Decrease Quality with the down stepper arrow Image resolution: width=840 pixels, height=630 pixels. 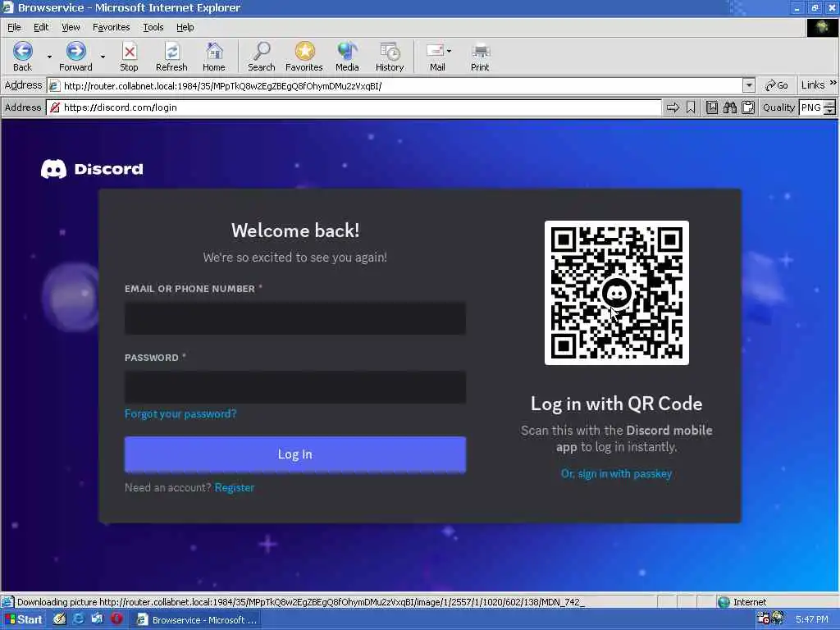[x=830, y=112]
